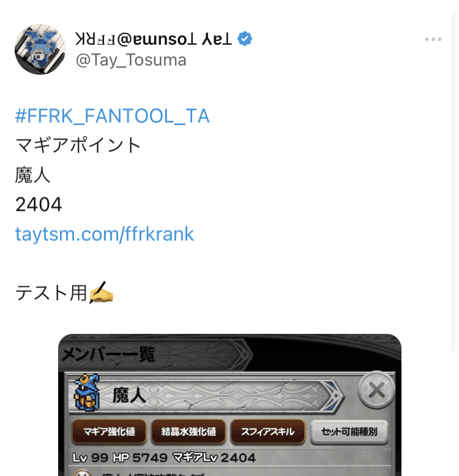
Task: Switch to the スフィアスキル tab
Action: tap(267, 431)
